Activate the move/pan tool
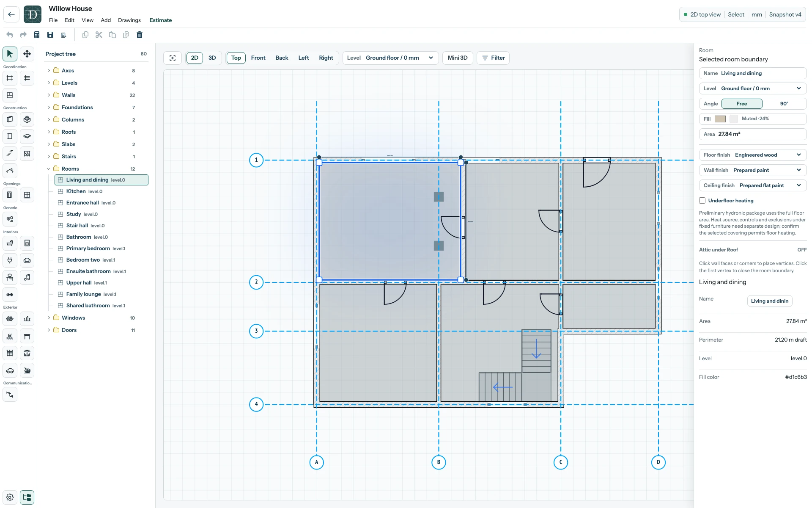The height and width of the screenshot is (508, 812). tap(27, 54)
